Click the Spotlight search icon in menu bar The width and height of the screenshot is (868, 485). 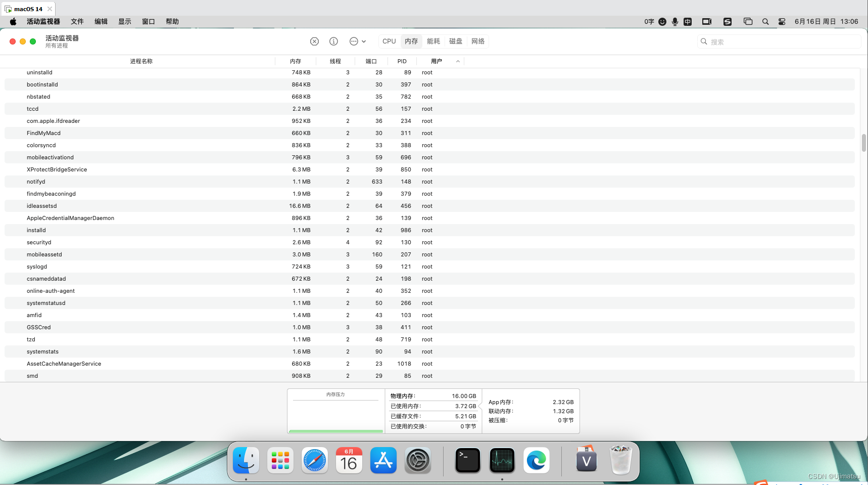[765, 22]
